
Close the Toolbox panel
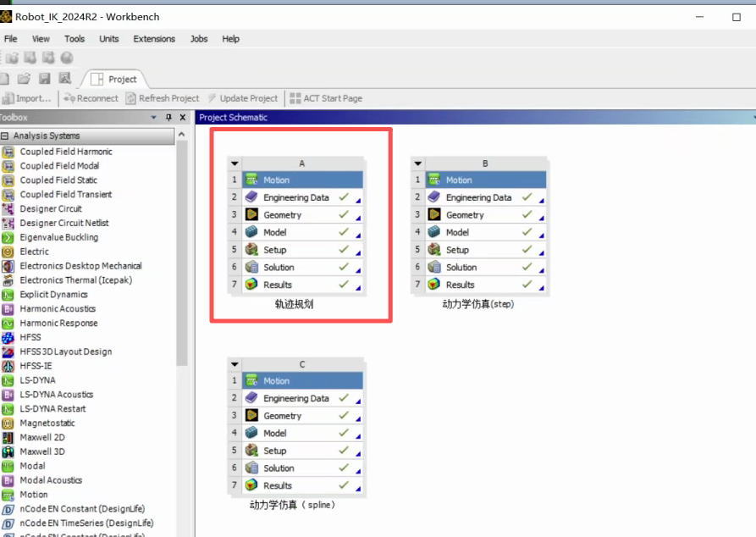[183, 117]
